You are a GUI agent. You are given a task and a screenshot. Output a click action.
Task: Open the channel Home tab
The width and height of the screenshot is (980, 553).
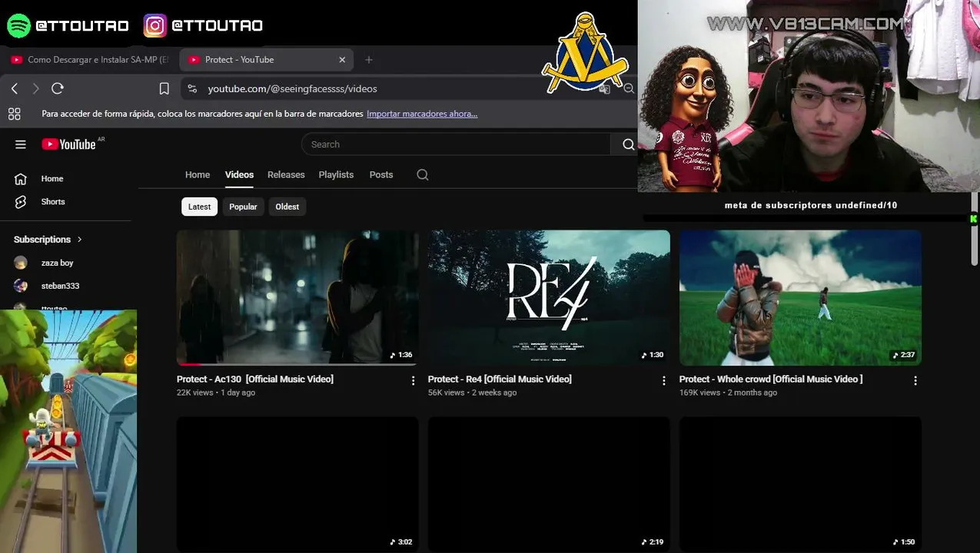[x=198, y=174]
